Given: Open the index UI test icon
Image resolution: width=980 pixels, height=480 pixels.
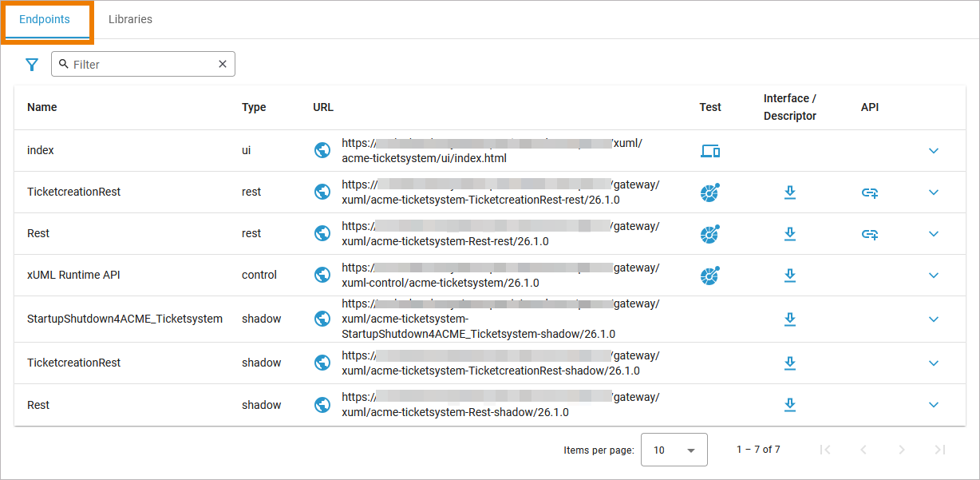Looking at the screenshot, I should [x=709, y=151].
